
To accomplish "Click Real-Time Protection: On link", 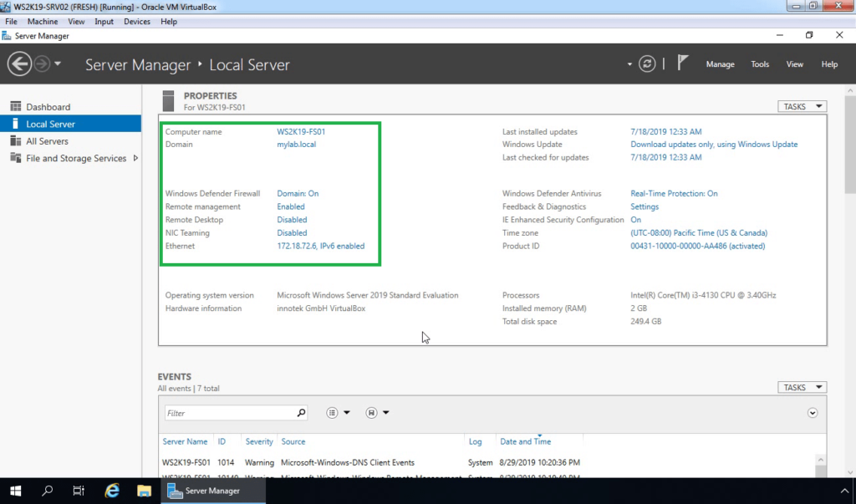I will (674, 193).
